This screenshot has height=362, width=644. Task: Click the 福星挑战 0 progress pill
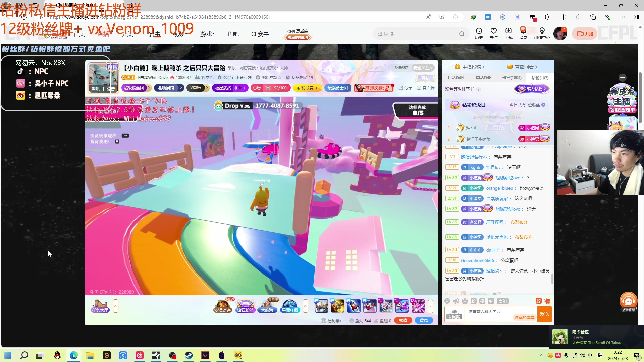(230, 88)
